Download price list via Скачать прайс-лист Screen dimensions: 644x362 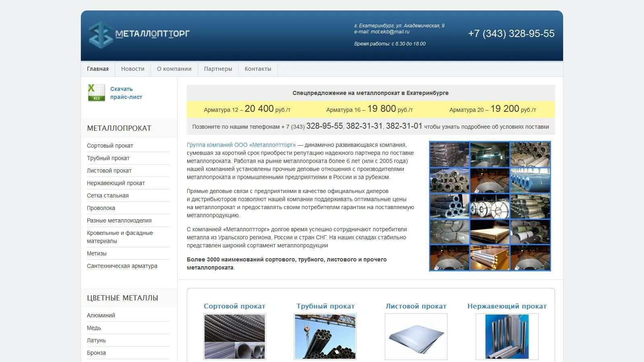point(126,93)
